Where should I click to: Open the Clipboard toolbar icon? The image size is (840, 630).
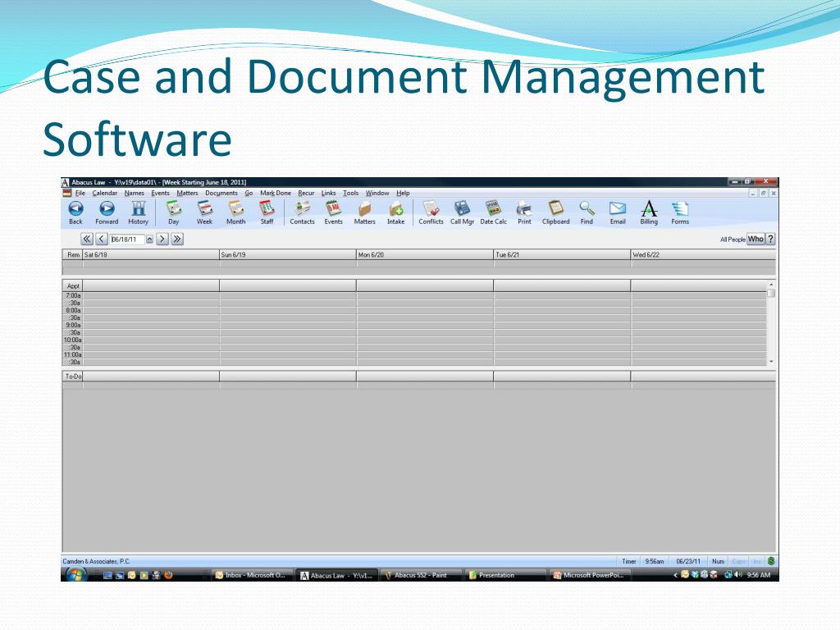point(555,208)
